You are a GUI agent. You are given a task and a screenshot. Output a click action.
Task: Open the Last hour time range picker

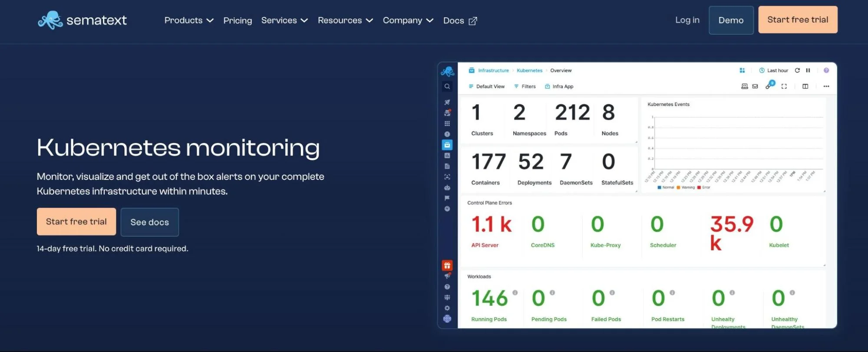(773, 70)
